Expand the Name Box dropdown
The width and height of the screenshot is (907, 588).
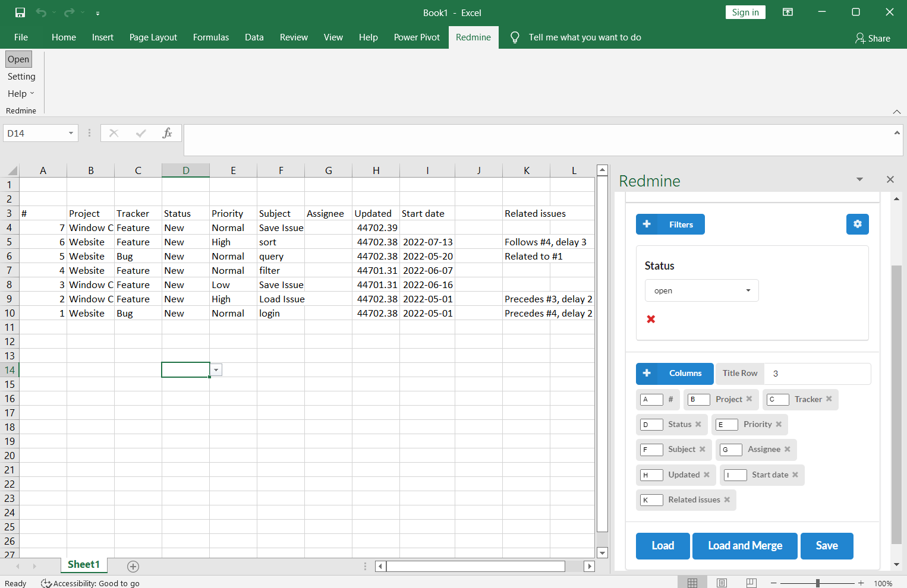tap(70, 132)
